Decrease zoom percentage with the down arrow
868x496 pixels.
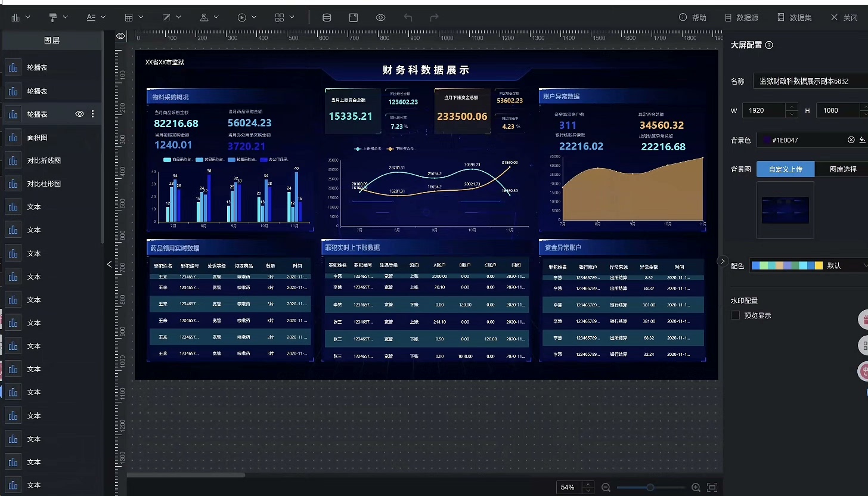588,491
